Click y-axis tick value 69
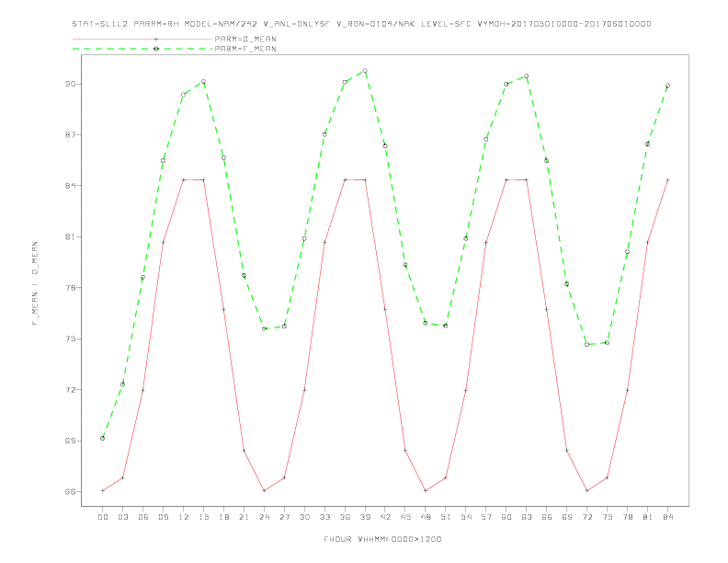 tap(71, 441)
